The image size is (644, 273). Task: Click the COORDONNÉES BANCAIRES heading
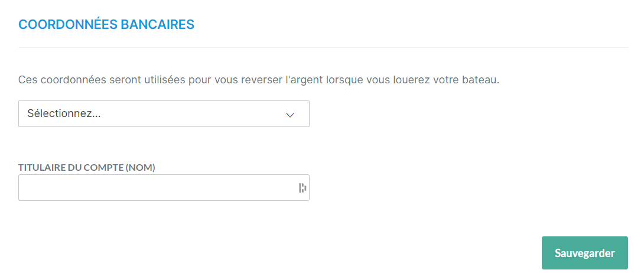click(x=106, y=24)
